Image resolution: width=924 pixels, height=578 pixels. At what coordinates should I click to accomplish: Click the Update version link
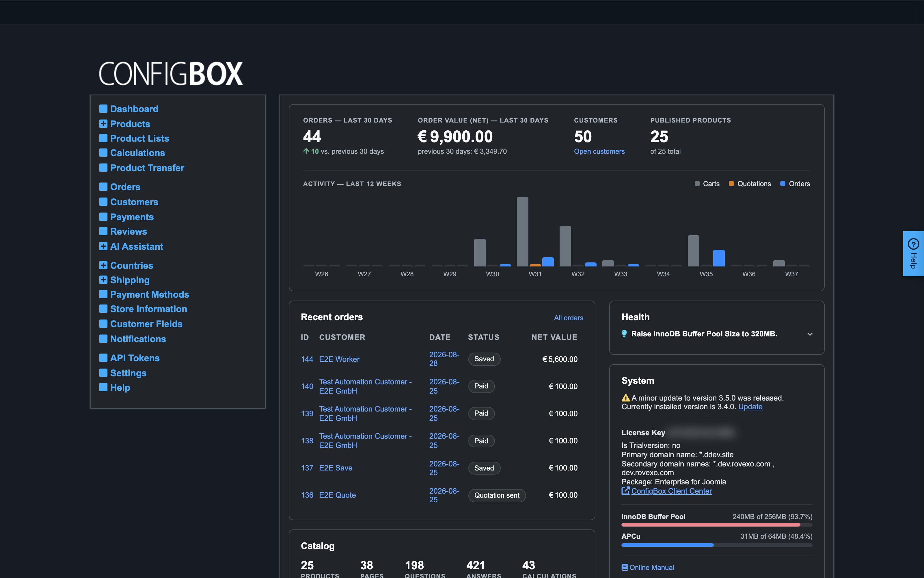pos(750,407)
